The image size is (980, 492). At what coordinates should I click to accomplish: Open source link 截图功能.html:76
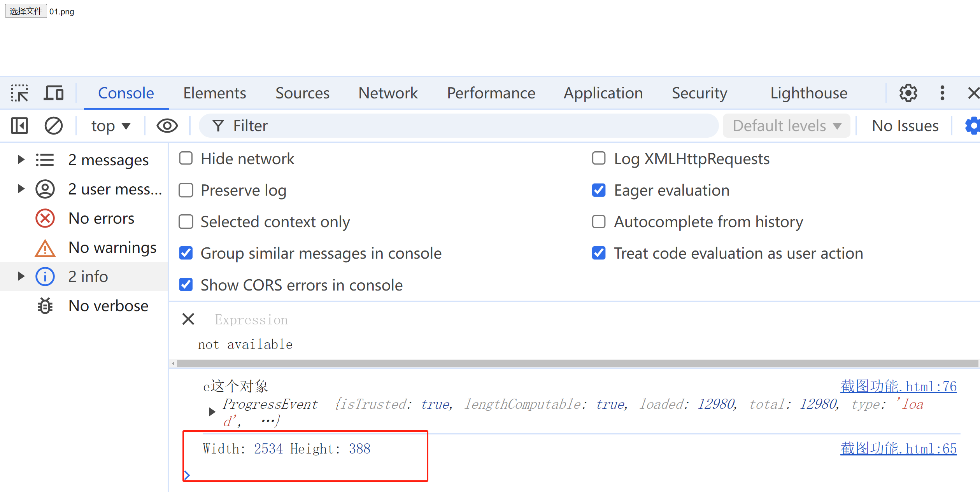click(898, 386)
